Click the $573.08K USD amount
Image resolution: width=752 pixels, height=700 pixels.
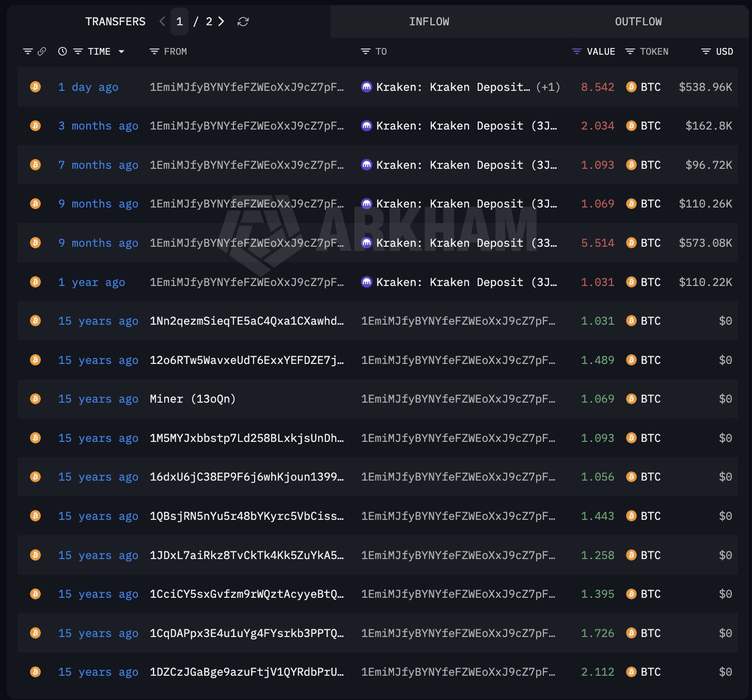point(706,243)
